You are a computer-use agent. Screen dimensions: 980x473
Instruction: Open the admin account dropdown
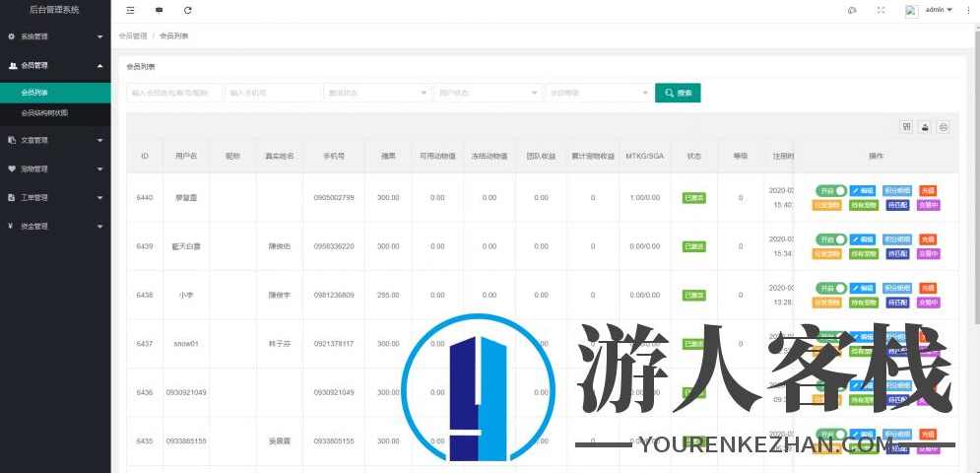tap(939, 10)
